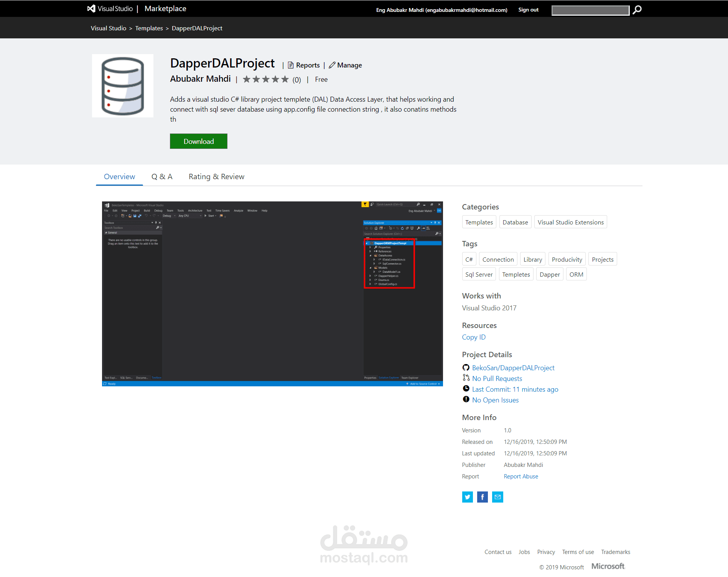Viewport: 728px width, 577px height.
Task: Select the Overview tab
Action: click(119, 176)
